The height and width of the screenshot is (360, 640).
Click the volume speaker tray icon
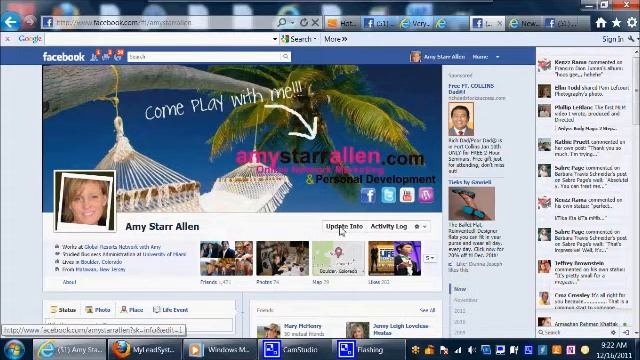(471, 350)
